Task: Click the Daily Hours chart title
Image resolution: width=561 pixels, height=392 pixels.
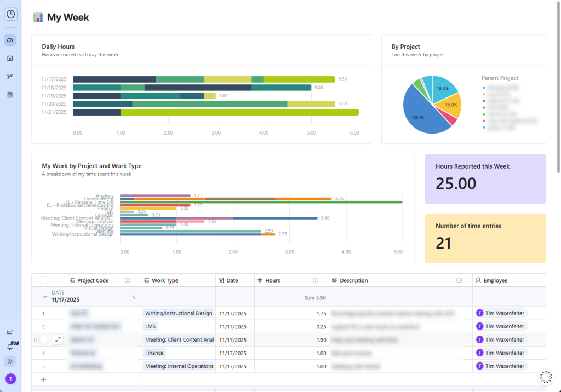Action: click(x=58, y=47)
